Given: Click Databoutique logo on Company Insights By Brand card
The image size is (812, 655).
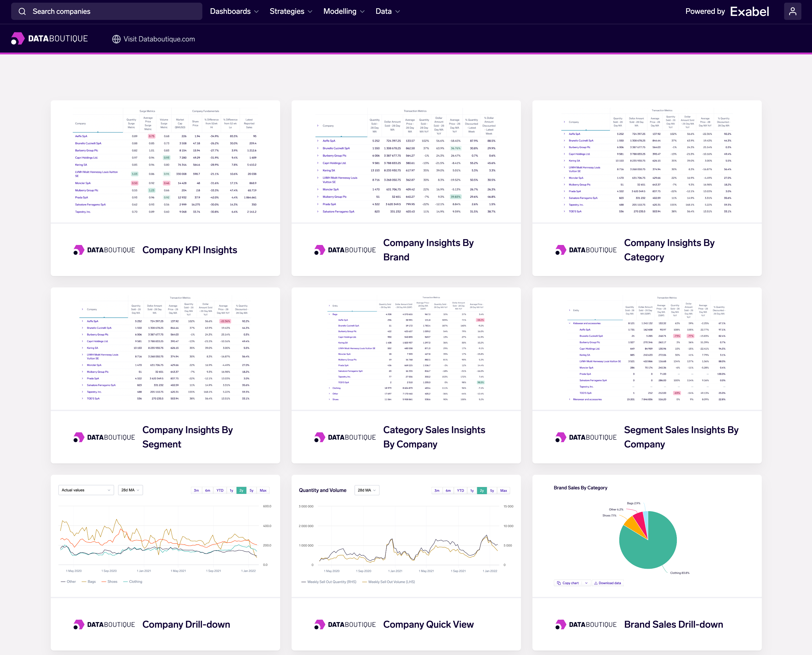Looking at the screenshot, I should [x=345, y=250].
